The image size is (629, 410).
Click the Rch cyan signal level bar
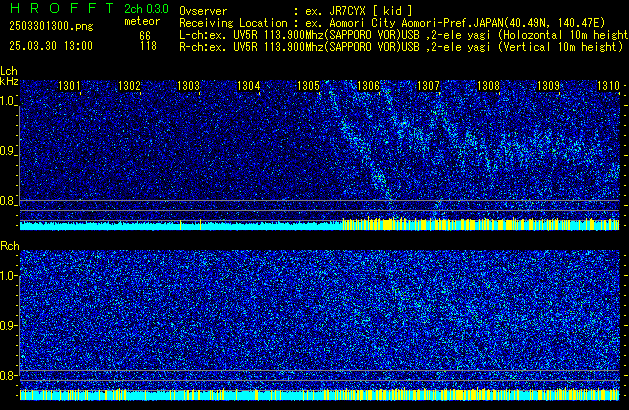click(320, 394)
